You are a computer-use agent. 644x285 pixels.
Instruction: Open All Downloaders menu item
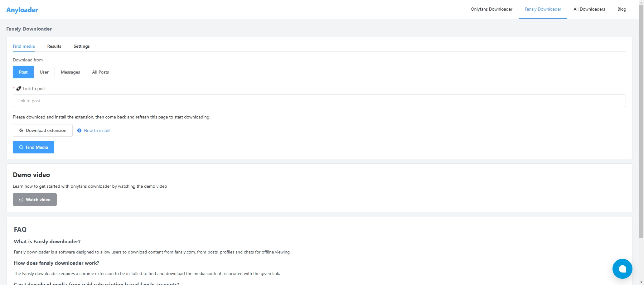(x=589, y=9)
